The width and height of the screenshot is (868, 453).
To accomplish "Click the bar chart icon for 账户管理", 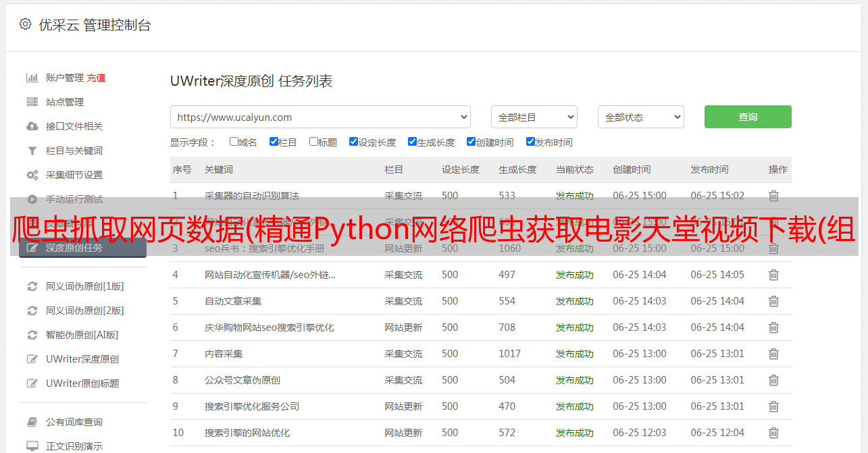I will [x=32, y=78].
